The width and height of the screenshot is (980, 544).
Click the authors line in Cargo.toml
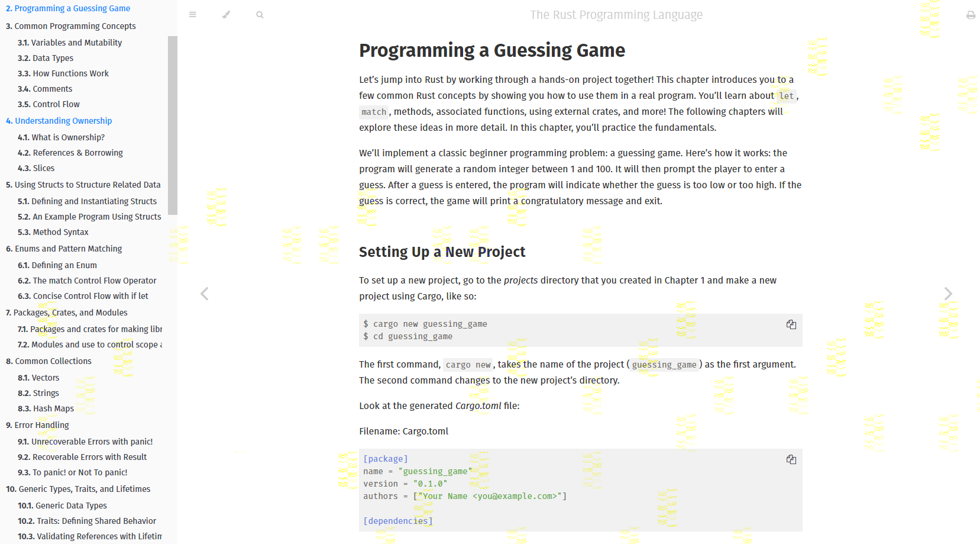pyautogui.click(x=465, y=496)
